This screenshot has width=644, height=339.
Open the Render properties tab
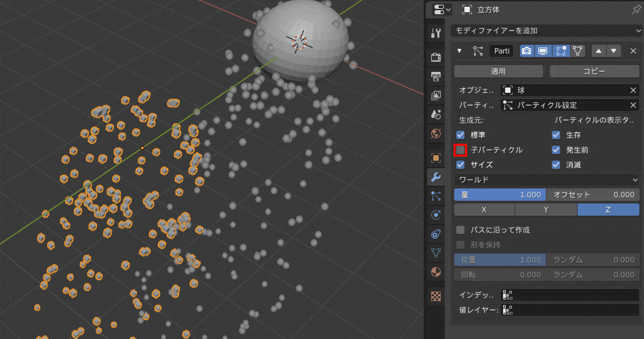pos(436,57)
